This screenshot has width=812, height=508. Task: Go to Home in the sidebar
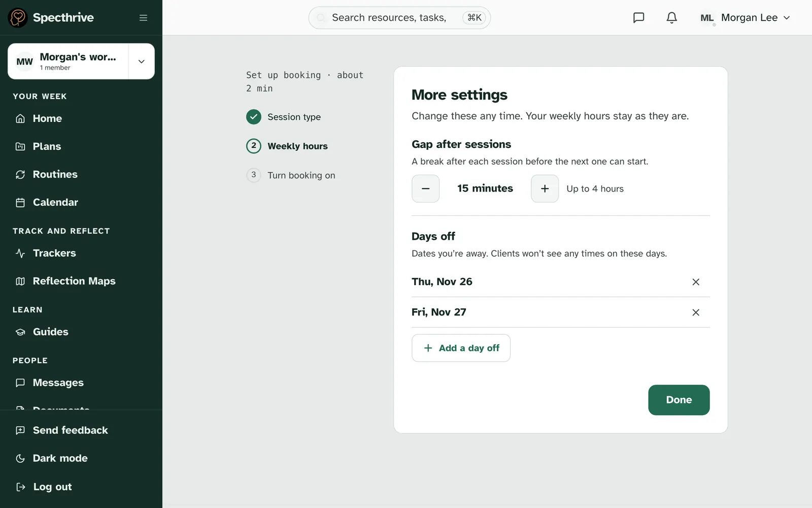coord(81,118)
